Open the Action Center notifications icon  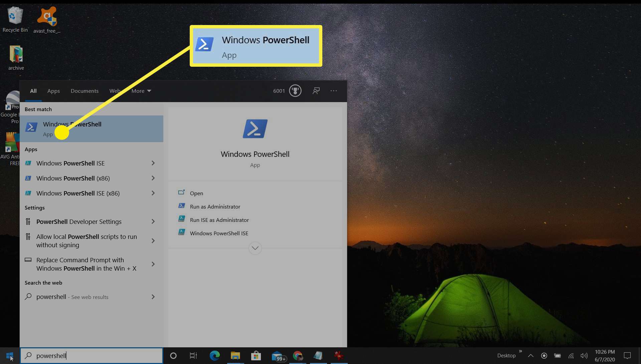(627, 356)
